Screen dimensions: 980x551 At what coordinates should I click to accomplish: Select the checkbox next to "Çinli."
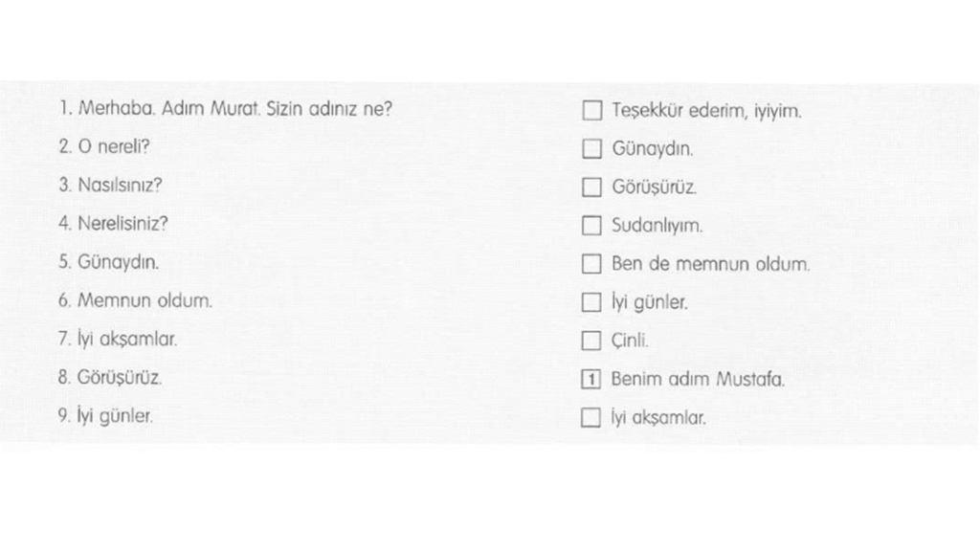592,341
